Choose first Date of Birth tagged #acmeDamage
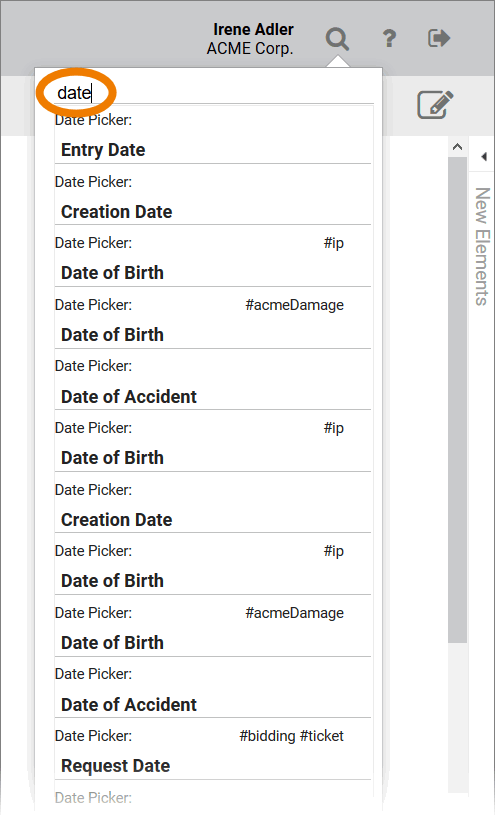The width and height of the screenshot is (495, 819). pyautogui.click(x=213, y=318)
